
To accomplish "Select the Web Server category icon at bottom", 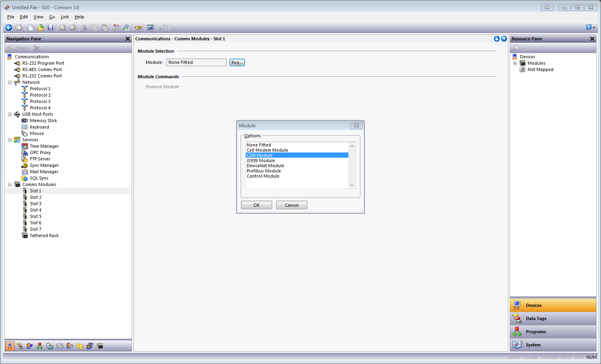I will tap(49, 346).
